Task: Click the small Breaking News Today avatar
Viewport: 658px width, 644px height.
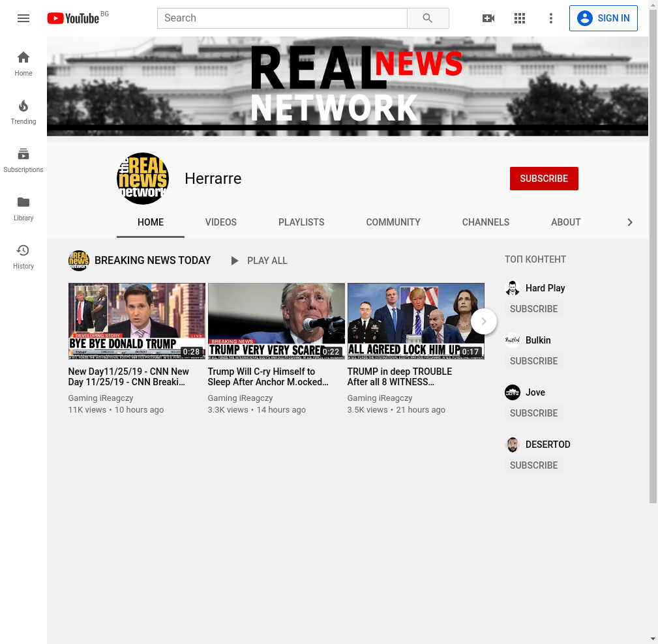Action: pos(78,261)
